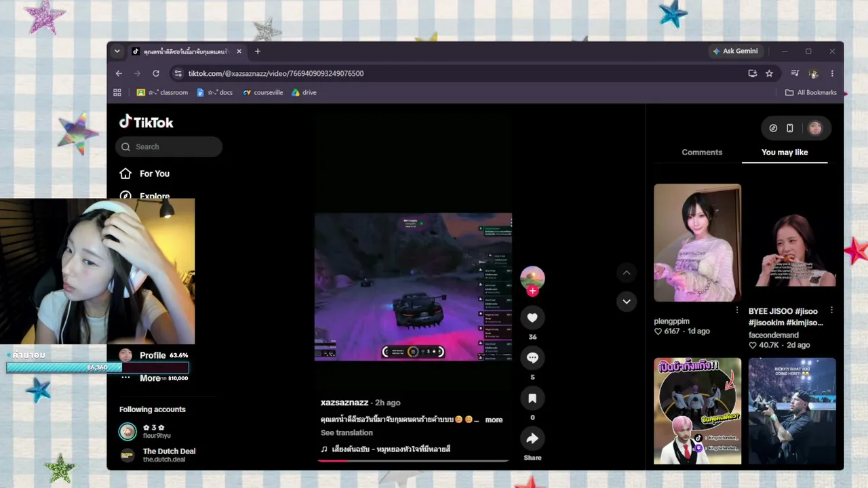Click See translation under the caption

click(x=347, y=433)
